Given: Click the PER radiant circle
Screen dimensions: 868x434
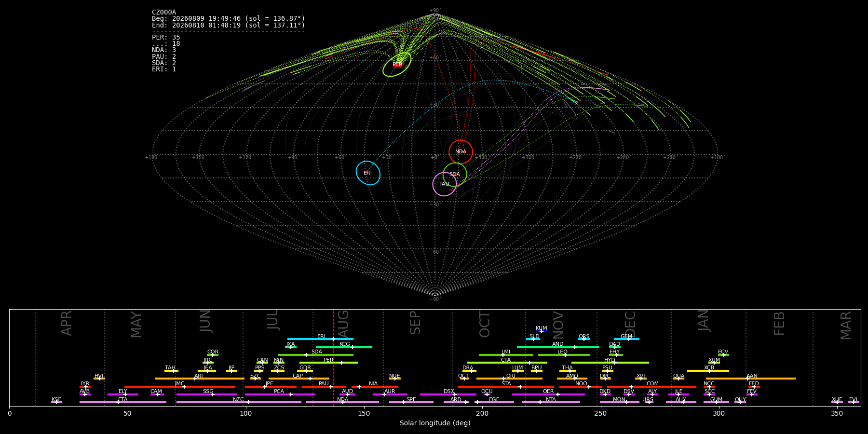Looking at the screenshot, I should 397,65.
